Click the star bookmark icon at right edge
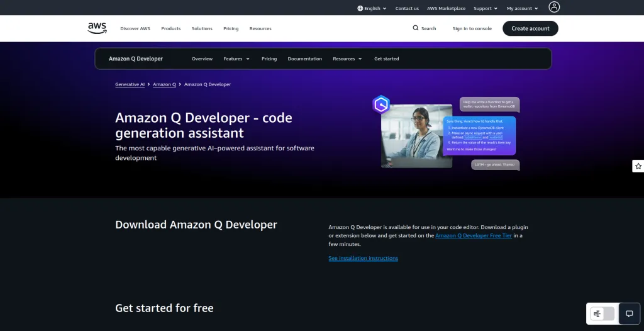Viewport: 644px width, 331px height. (638, 166)
